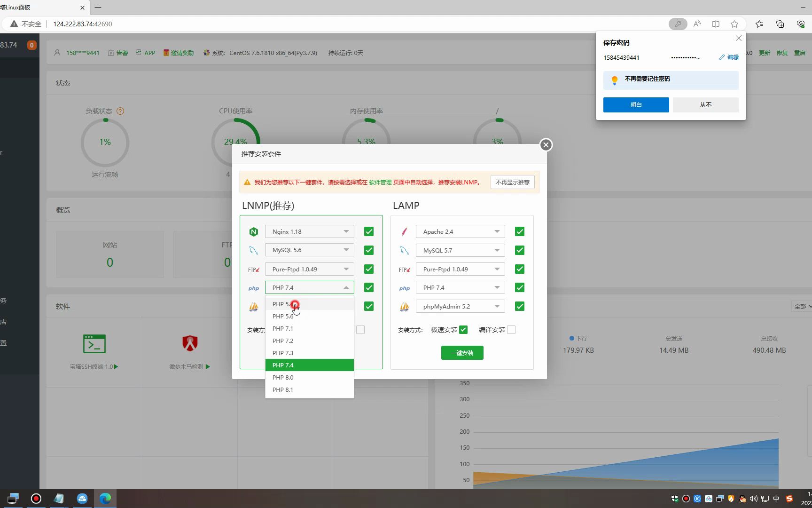Click the LAMP 一键安装 button
This screenshot has width=812, height=508.
pos(462,353)
